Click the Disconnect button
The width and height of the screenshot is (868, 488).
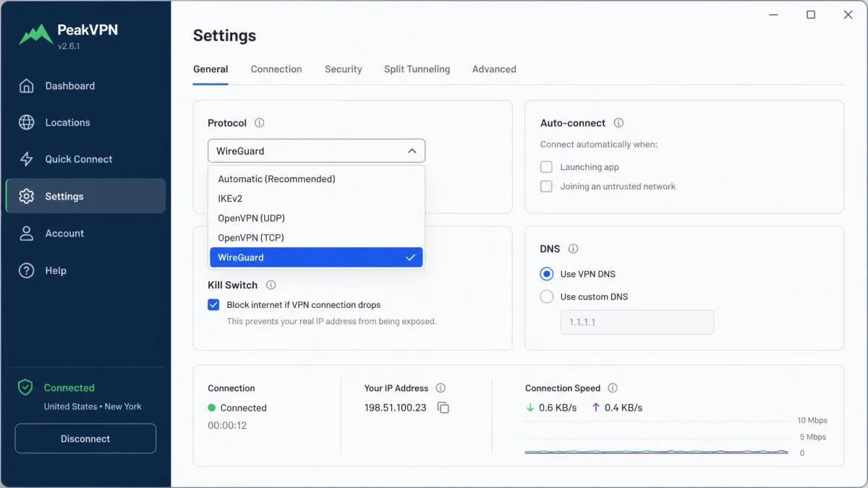pyautogui.click(x=85, y=439)
